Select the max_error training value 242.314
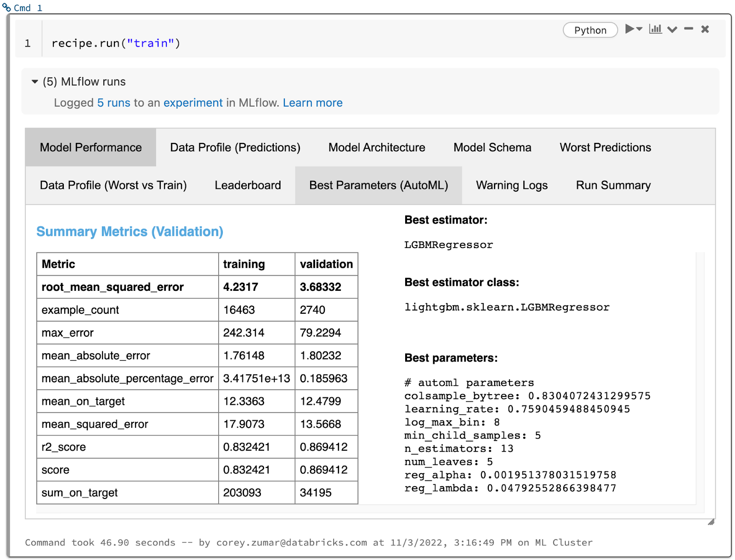This screenshot has height=560, width=735. click(256, 333)
